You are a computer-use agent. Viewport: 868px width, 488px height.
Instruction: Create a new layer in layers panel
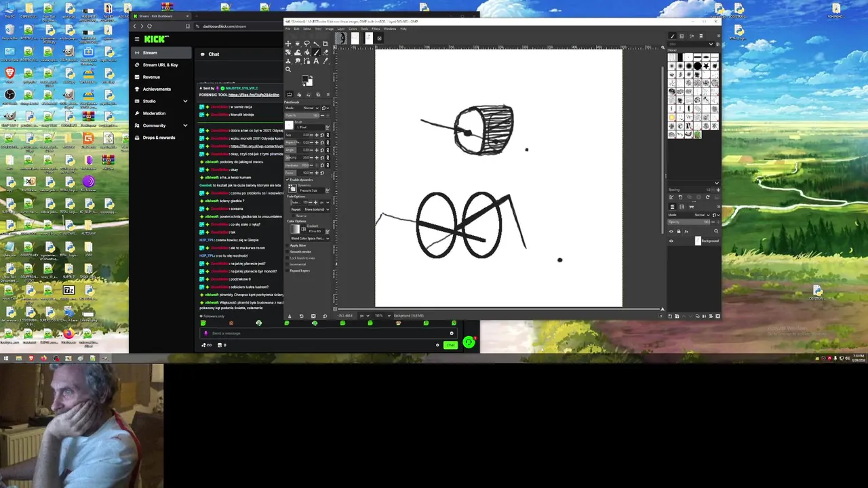(x=670, y=317)
